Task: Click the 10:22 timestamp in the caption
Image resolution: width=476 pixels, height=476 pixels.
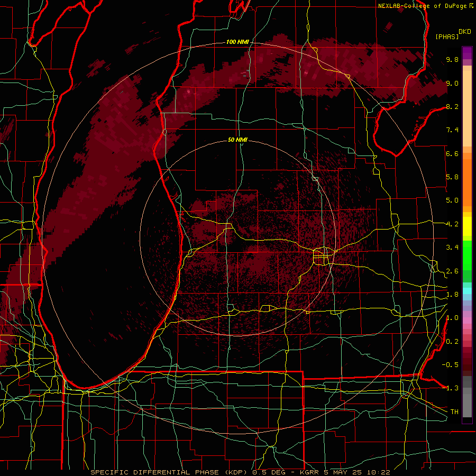Action: coord(378,472)
